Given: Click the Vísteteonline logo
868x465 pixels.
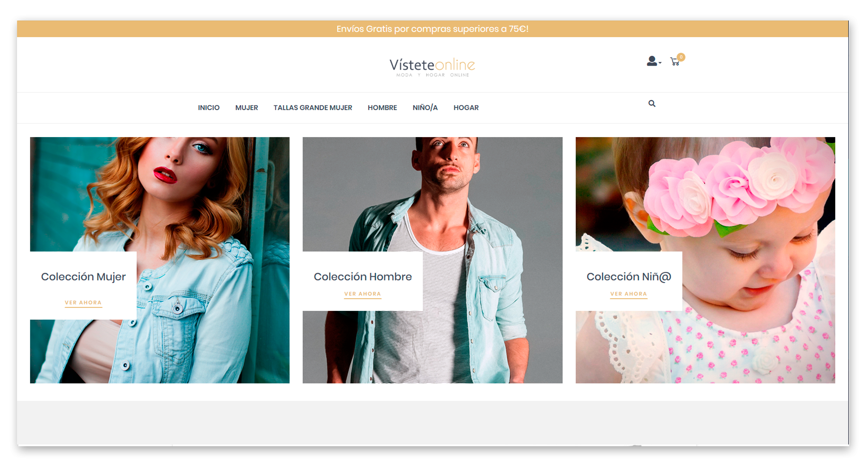Looking at the screenshot, I should click(x=432, y=67).
